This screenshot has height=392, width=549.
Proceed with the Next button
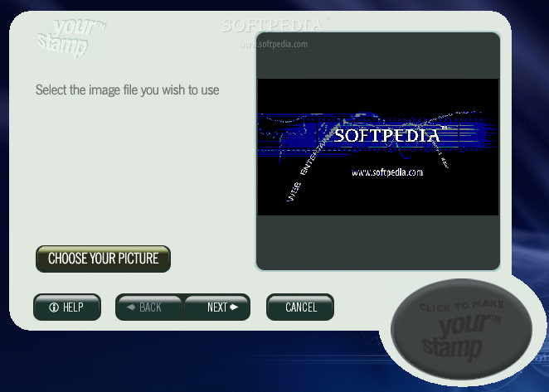[x=217, y=307]
